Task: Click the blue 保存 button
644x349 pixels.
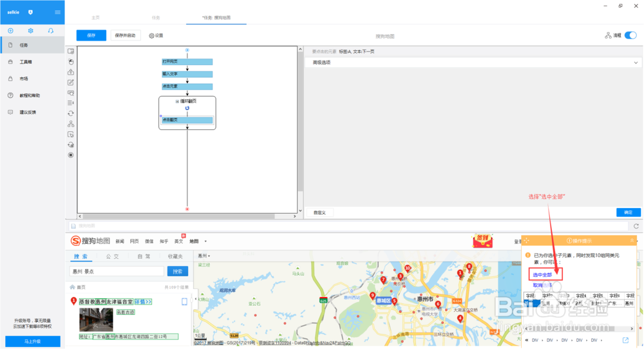Action: [91, 35]
